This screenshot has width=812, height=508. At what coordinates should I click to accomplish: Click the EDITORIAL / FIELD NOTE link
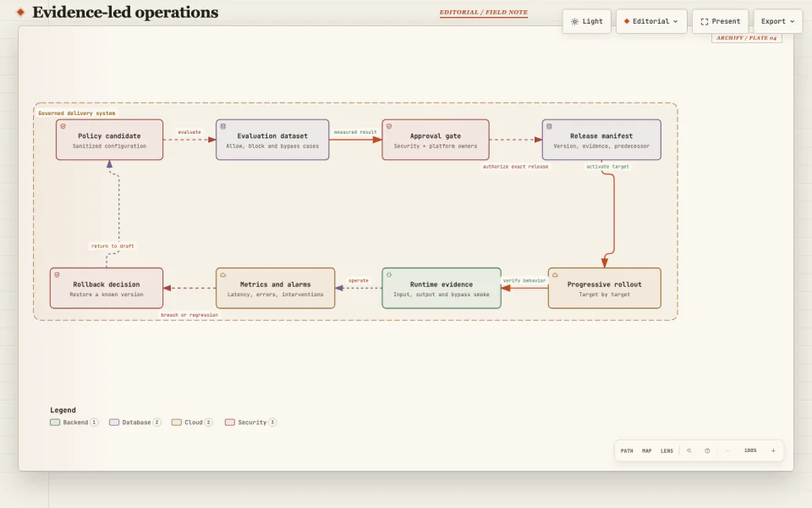click(484, 13)
